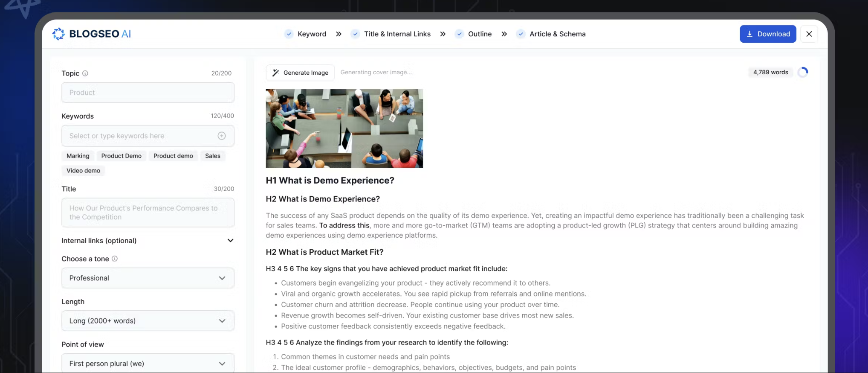Screen dimensions: 868x373
Task: Open the Long (2000+ words) length dropdown
Action: tap(148, 321)
